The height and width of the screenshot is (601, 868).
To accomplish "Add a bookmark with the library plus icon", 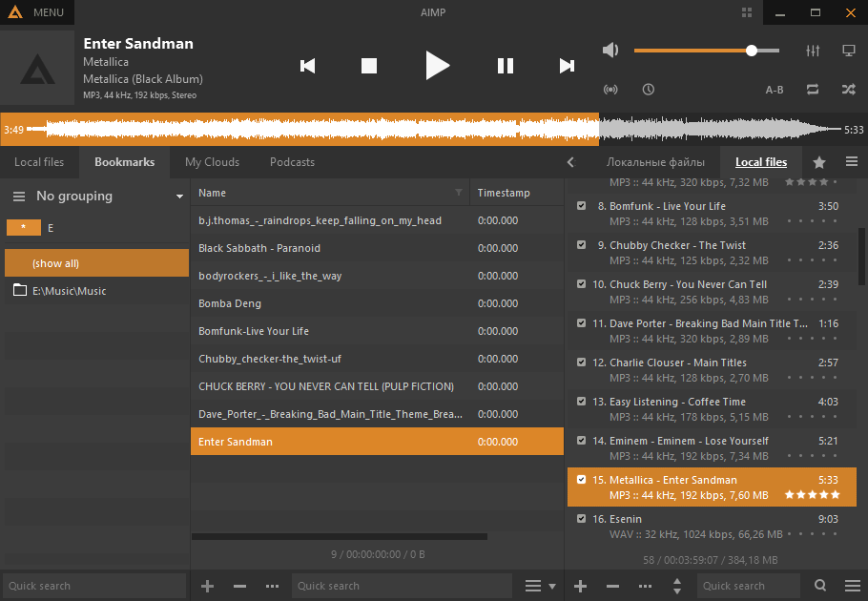I will [x=208, y=586].
